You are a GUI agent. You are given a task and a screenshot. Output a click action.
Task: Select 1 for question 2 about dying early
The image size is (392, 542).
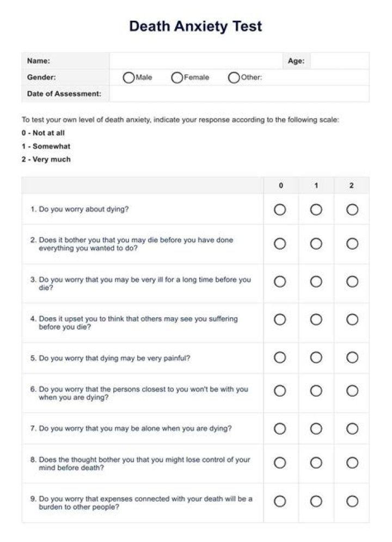[316, 244]
